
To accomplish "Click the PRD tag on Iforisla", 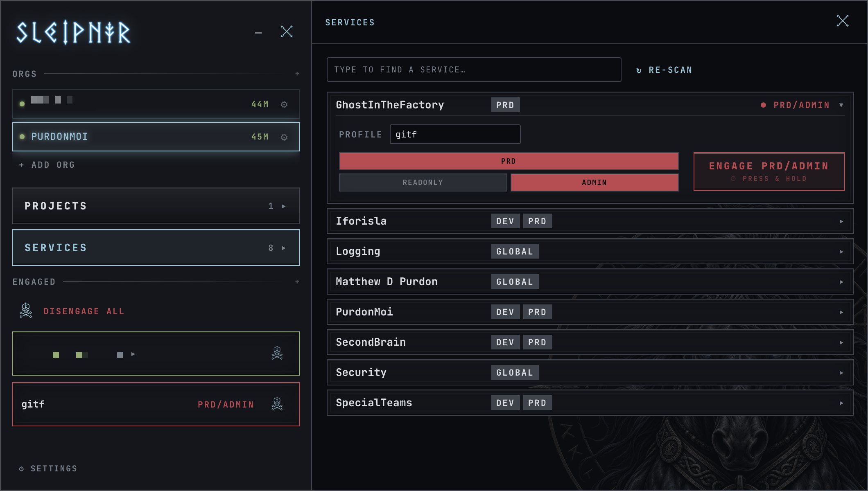I will (x=537, y=221).
